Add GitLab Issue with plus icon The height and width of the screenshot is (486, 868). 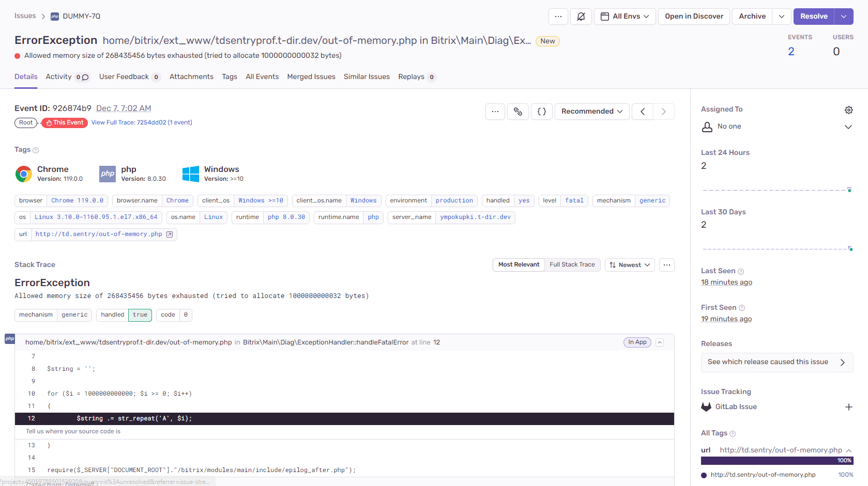point(848,407)
